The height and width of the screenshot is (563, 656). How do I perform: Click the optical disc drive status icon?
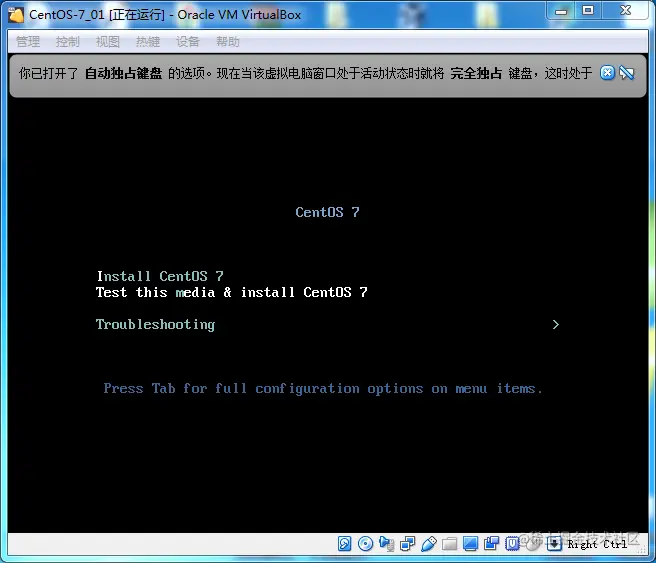pyautogui.click(x=366, y=544)
